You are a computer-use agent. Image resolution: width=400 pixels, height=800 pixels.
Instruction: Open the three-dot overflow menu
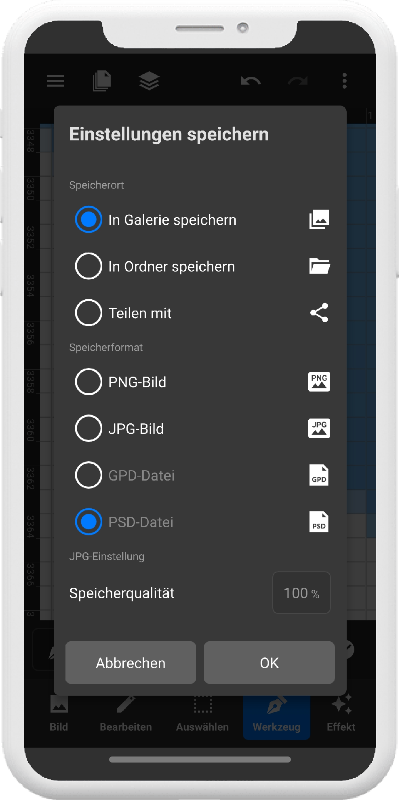pos(345,81)
